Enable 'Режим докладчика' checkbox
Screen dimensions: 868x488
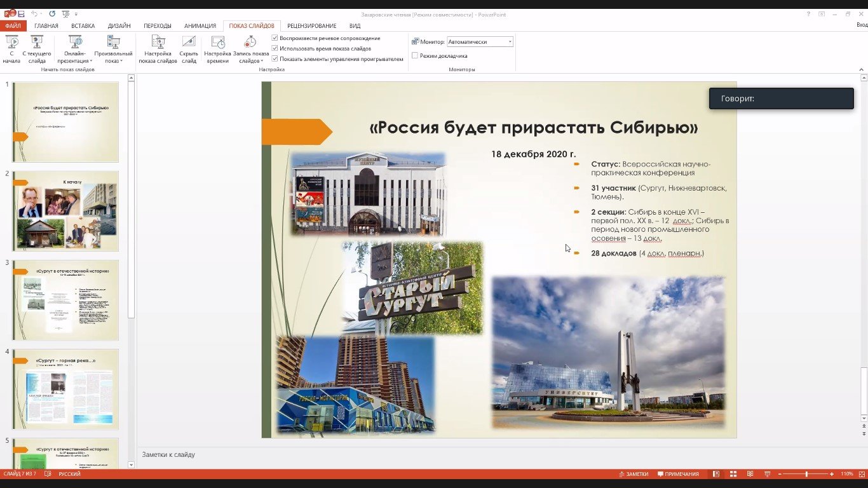click(415, 56)
